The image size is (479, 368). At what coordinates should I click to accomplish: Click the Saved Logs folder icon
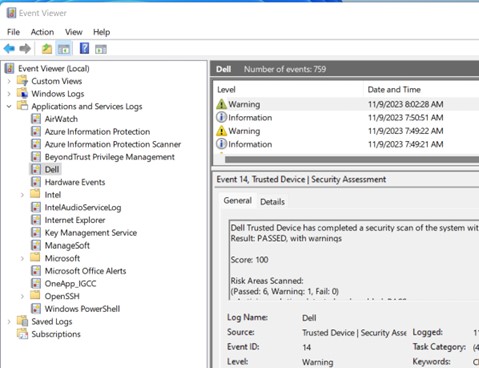(22, 321)
